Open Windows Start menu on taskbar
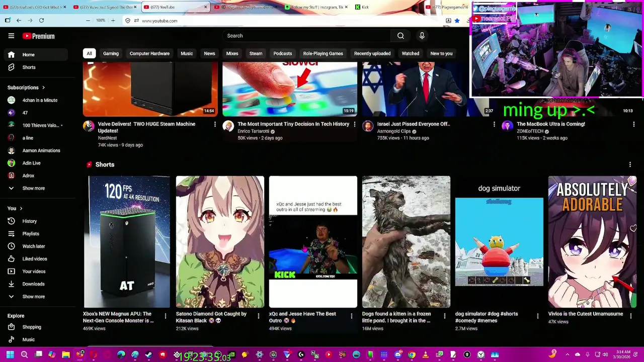This screenshot has height=362, width=644. coord(10,354)
